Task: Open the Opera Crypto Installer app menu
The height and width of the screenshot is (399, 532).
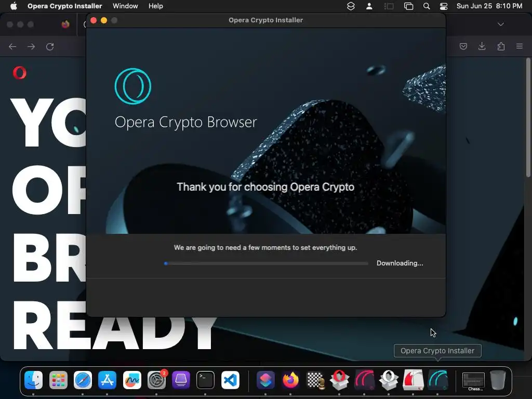Action: point(65,6)
